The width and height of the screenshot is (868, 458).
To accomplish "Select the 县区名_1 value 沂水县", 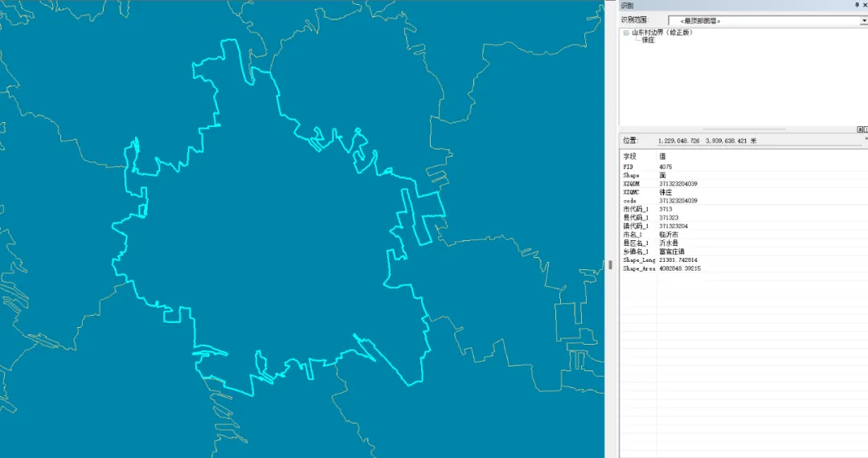I will pyautogui.click(x=669, y=243).
